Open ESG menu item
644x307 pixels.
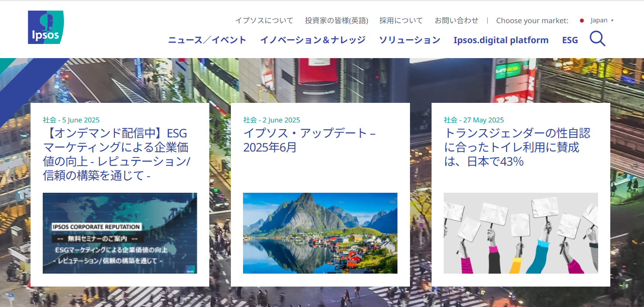pos(570,40)
